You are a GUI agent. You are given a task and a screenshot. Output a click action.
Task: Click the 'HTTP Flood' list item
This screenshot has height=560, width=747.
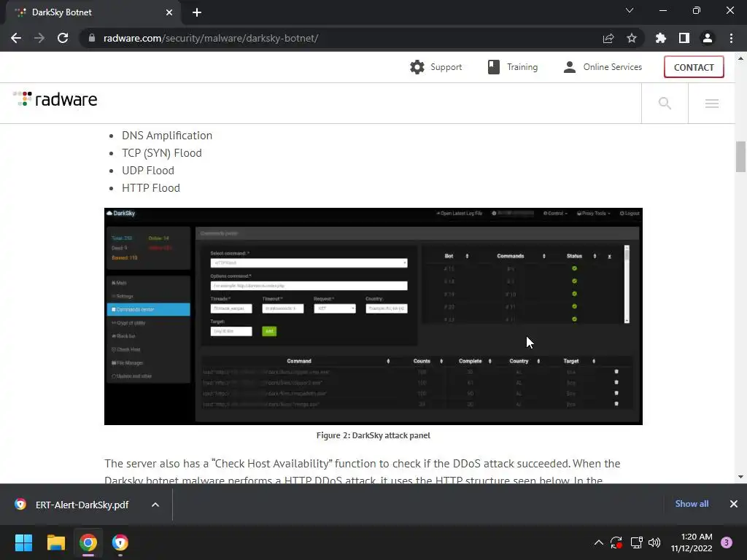coord(151,188)
